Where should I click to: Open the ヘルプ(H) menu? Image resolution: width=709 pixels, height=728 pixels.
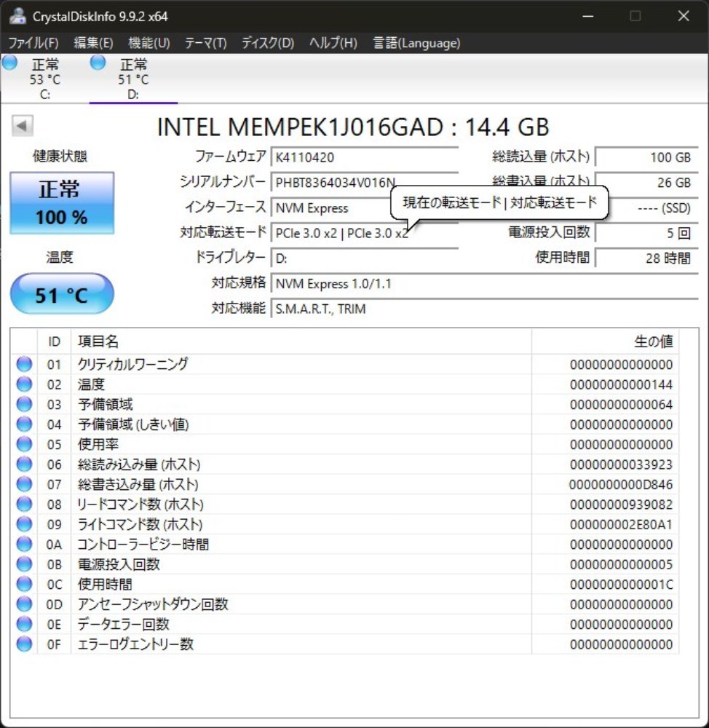[x=333, y=43]
